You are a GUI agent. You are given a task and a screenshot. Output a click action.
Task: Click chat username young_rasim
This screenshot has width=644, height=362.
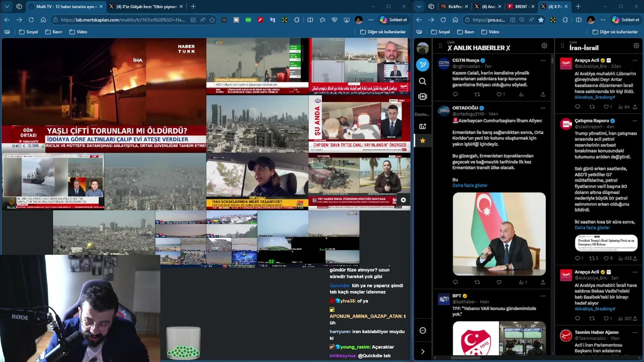tap(355, 347)
